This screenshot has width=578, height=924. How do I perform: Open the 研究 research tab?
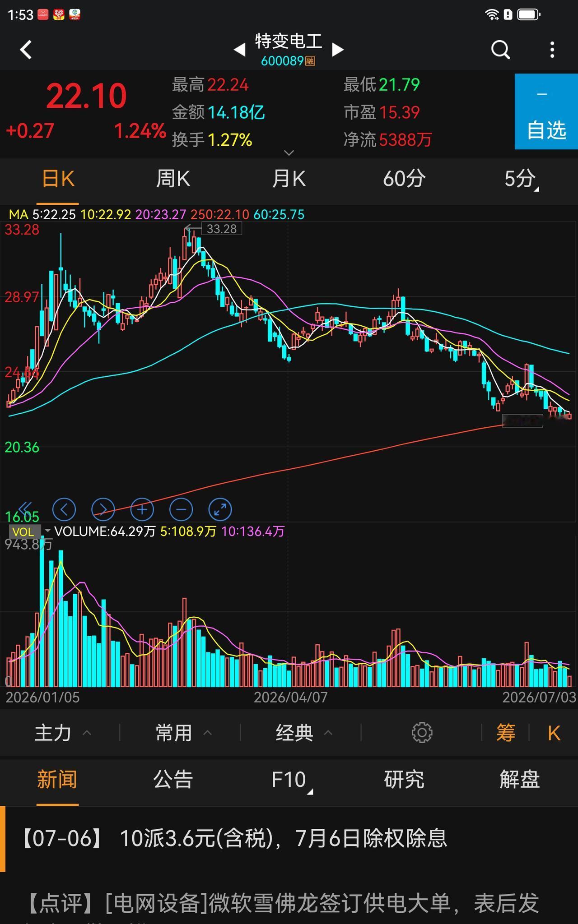point(404,780)
